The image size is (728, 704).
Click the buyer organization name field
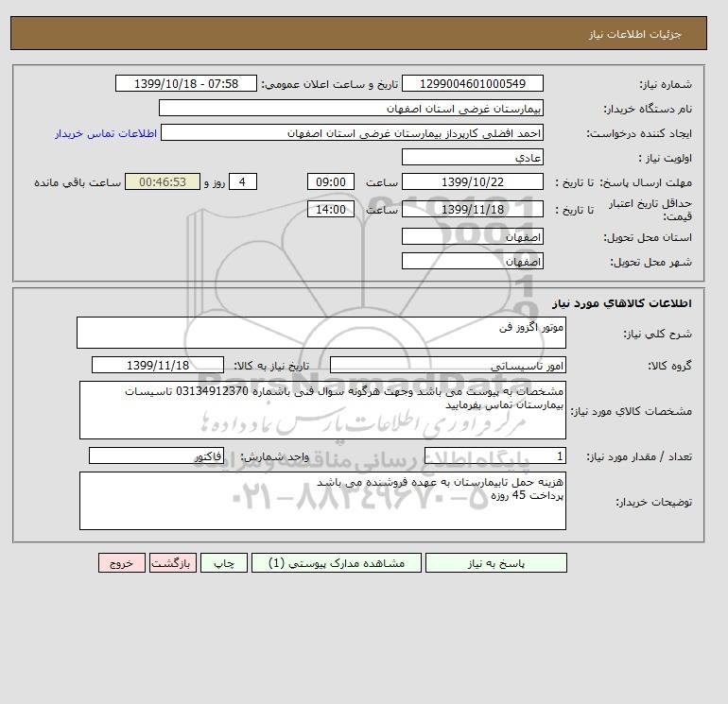(351, 108)
